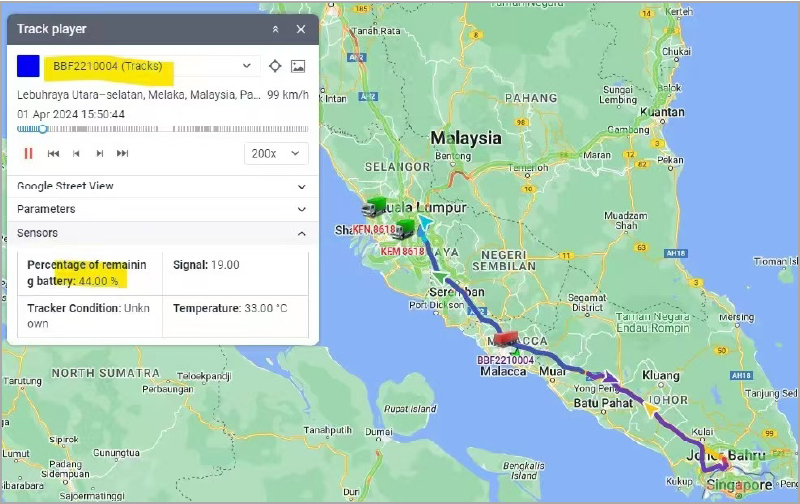This screenshot has height=504, width=800.
Task: Click the green truck marker near Kuala Lumpur
Action: pos(376,207)
